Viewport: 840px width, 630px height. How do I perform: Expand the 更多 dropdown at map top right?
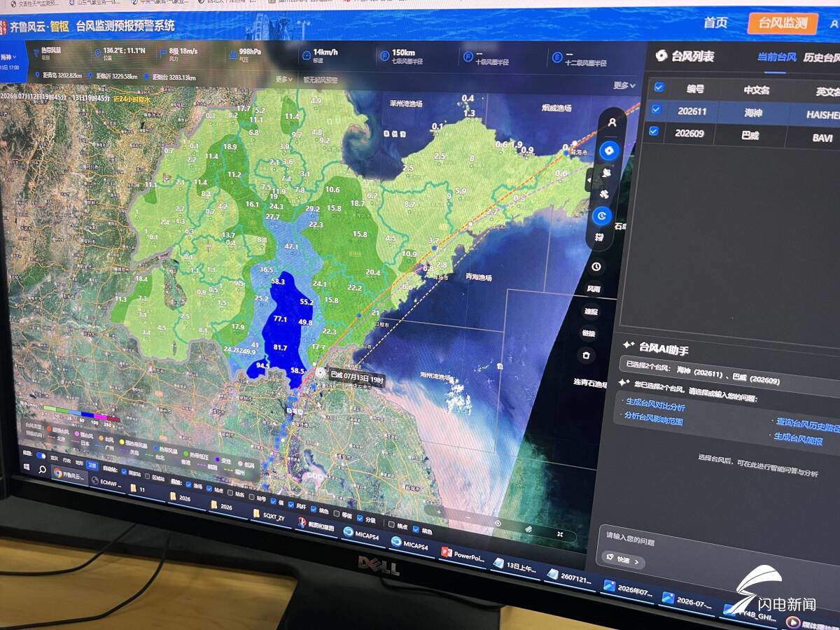pyautogui.click(x=624, y=85)
